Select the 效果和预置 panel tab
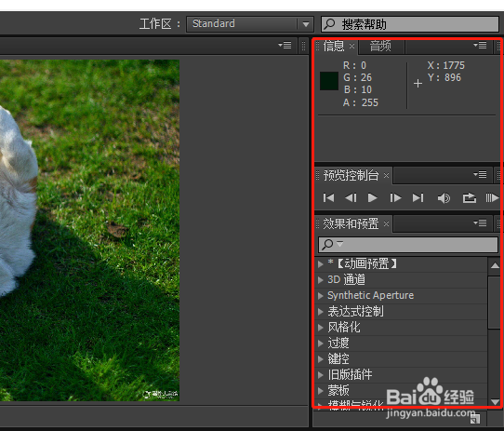504x431 pixels. coord(351,223)
